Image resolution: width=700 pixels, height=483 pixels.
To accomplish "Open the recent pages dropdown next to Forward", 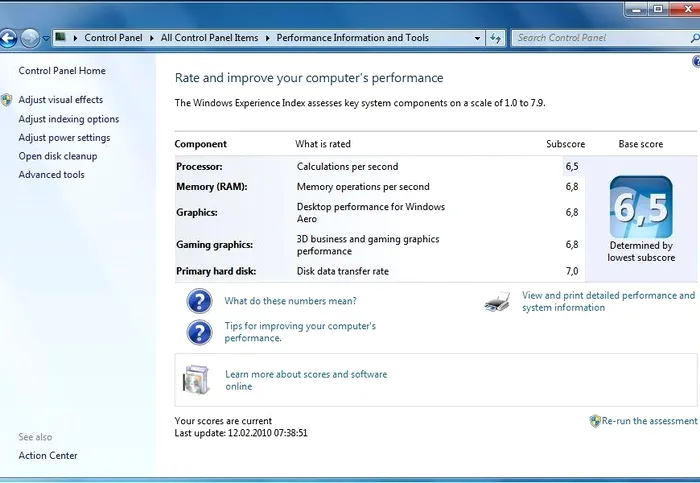I will (46, 39).
